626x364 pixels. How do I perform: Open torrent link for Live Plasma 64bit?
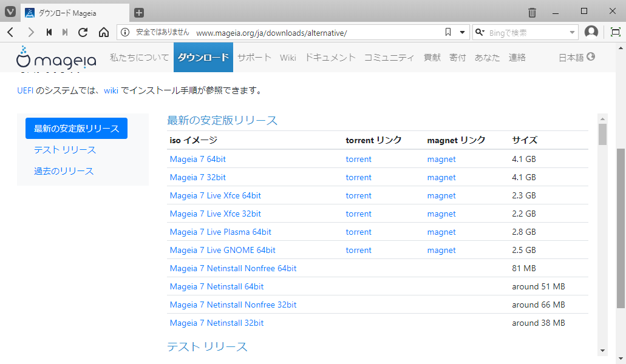[x=358, y=232]
